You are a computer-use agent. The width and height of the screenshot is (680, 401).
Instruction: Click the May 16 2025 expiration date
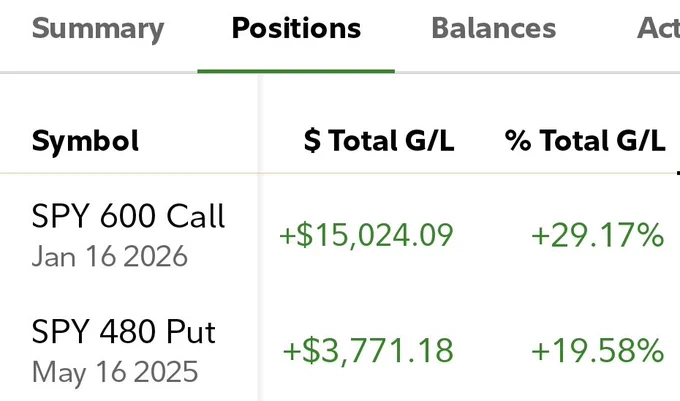tap(115, 372)
